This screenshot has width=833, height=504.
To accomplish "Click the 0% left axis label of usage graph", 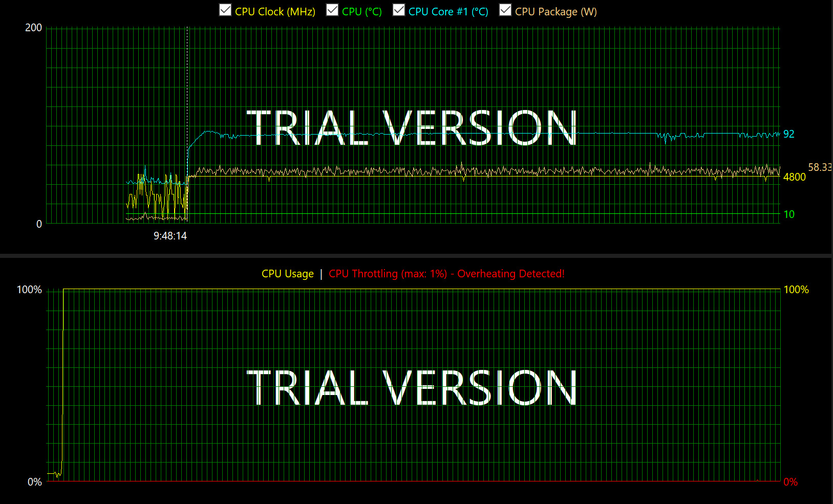I will [35, 482].
